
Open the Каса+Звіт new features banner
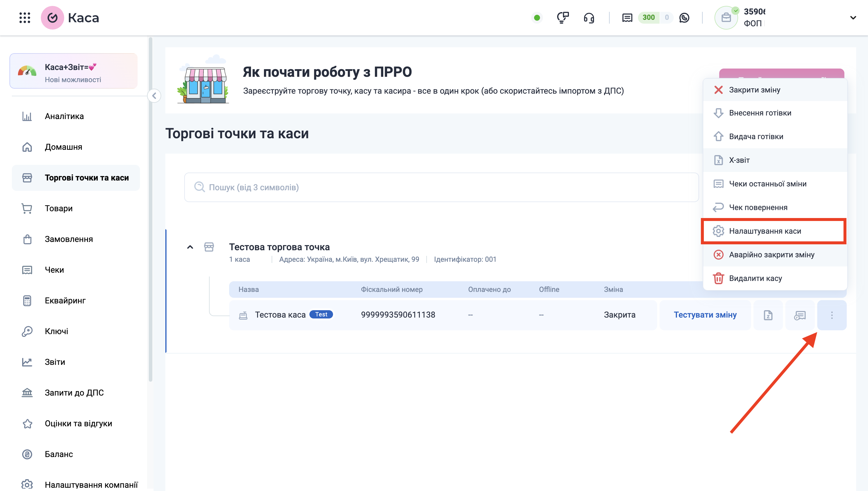click(74, 71)
